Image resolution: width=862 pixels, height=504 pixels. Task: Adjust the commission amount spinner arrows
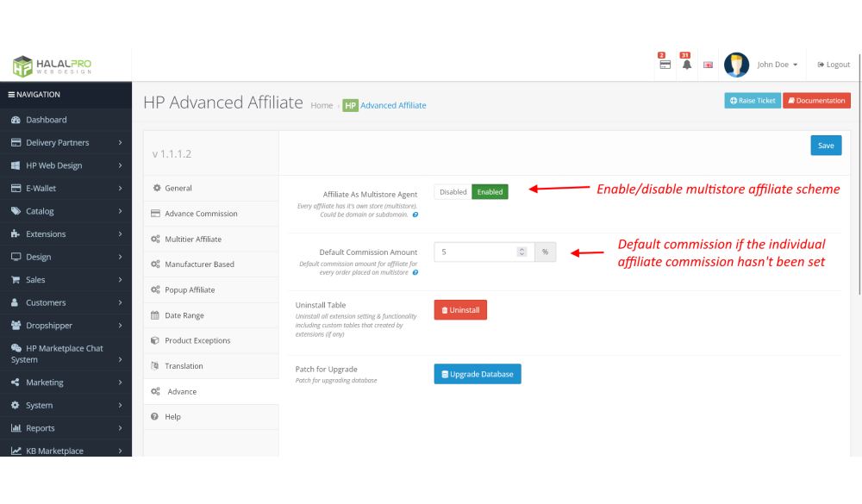[x=522, y=252]
